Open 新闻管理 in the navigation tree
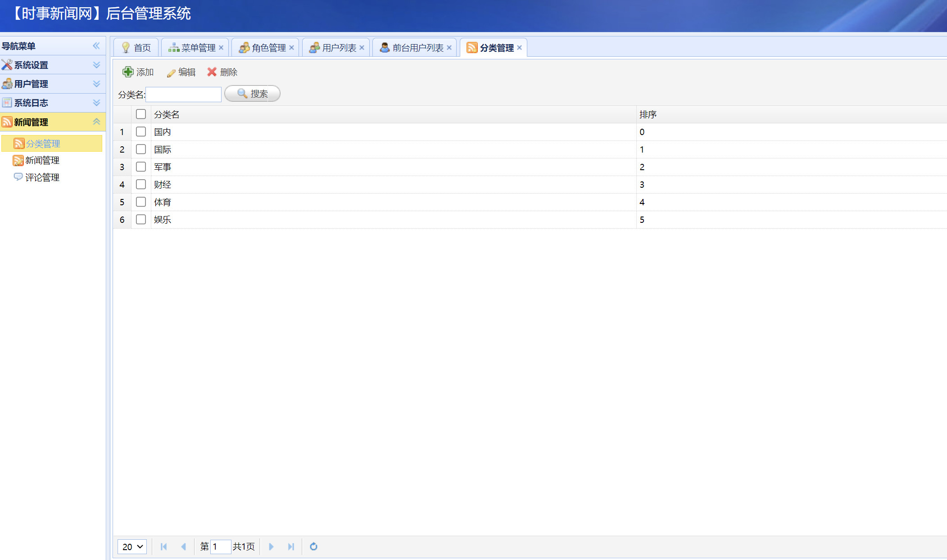947x560 pixels. (x=42, y=161)
